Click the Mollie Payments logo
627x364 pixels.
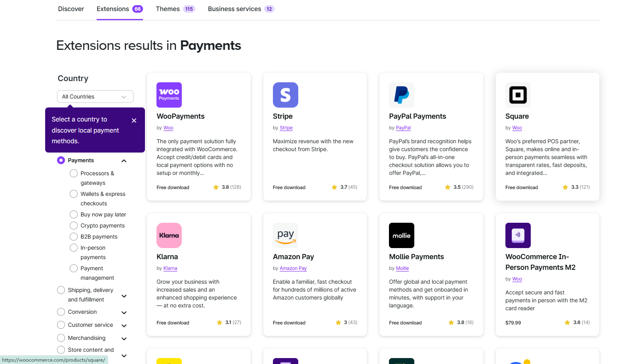pyautogui.click(x=401, y=235)
